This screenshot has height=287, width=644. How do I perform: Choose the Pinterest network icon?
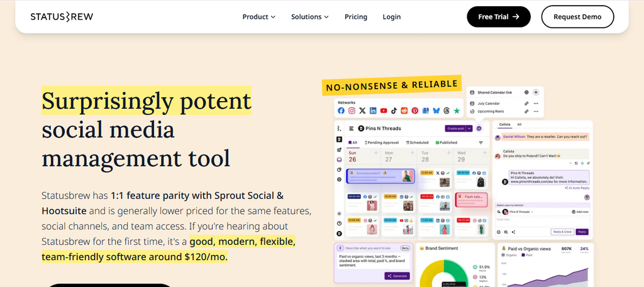tap(415, 111)
